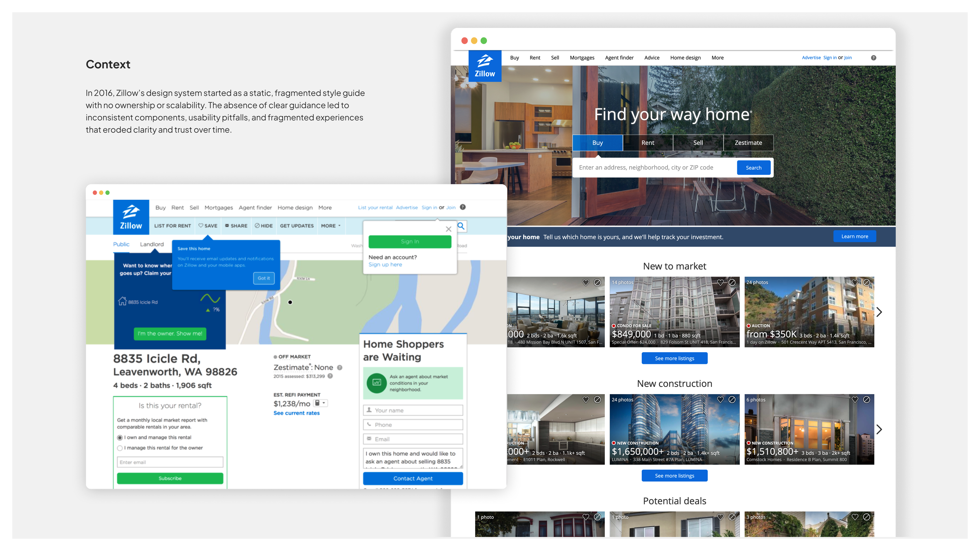Open help question icon on homepage navigation

pyautogui.click(x=874, y=58)
